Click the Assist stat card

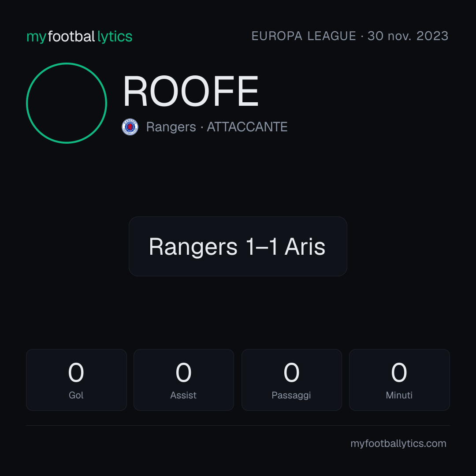184,380
